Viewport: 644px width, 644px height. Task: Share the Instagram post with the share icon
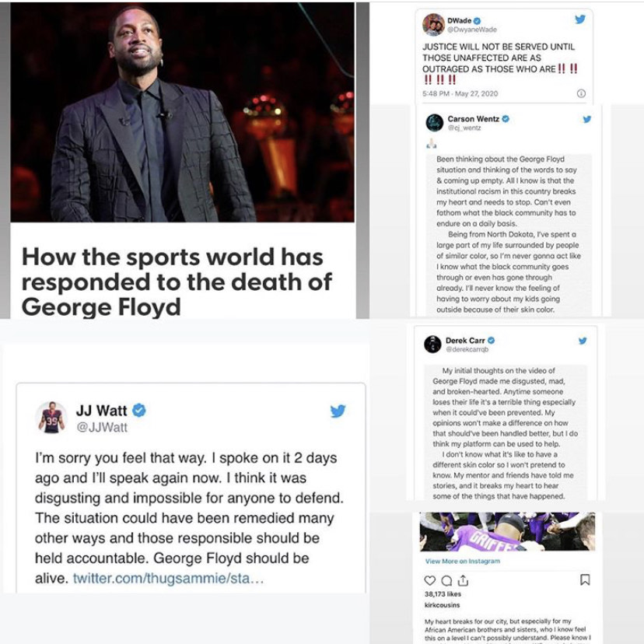[463, 580]
